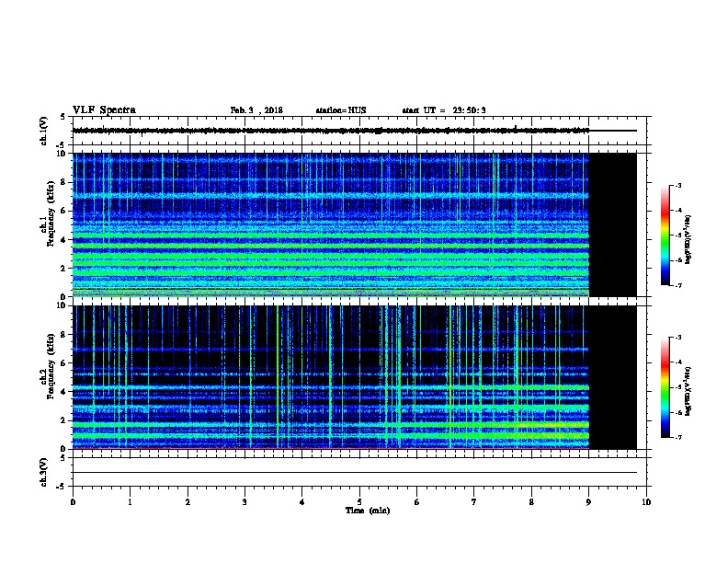Click the bottom time axis tick label "8"
The image size is (728, 563).
coord(531,502)
